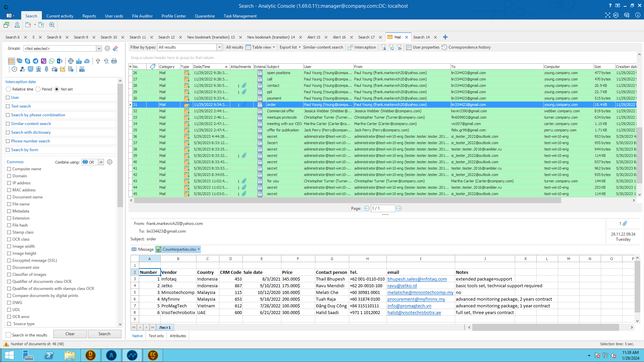Check the Computer name option
Image resolution: width=644 pixels, height=362 pixels.
[9, 169]
